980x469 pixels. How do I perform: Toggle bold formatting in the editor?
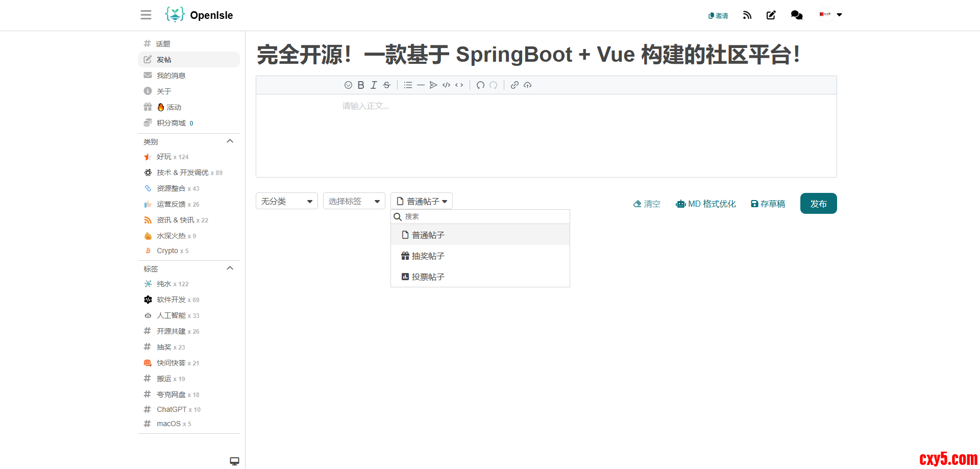pyautogui.click(x=361, y=85)
